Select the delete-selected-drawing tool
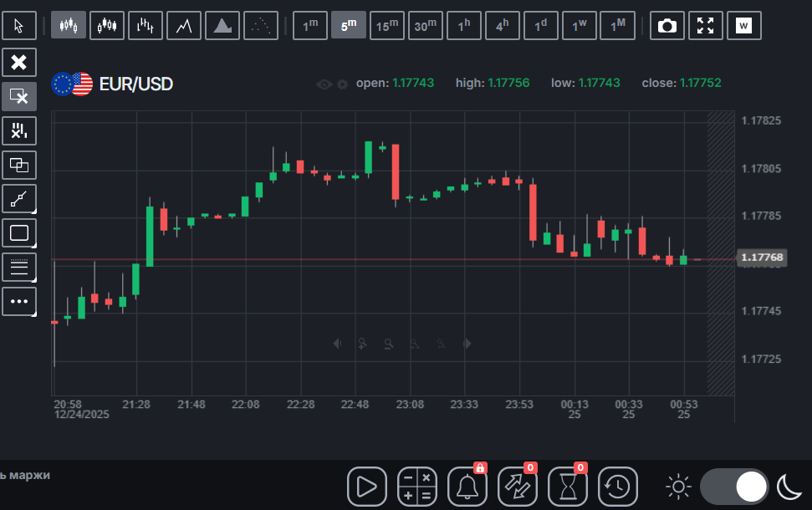This screenshot has width=812, height=510. [19, 96]
